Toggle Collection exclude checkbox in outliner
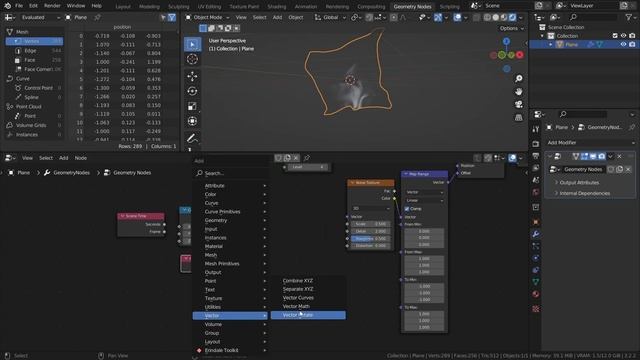 (x=615, y=36)
